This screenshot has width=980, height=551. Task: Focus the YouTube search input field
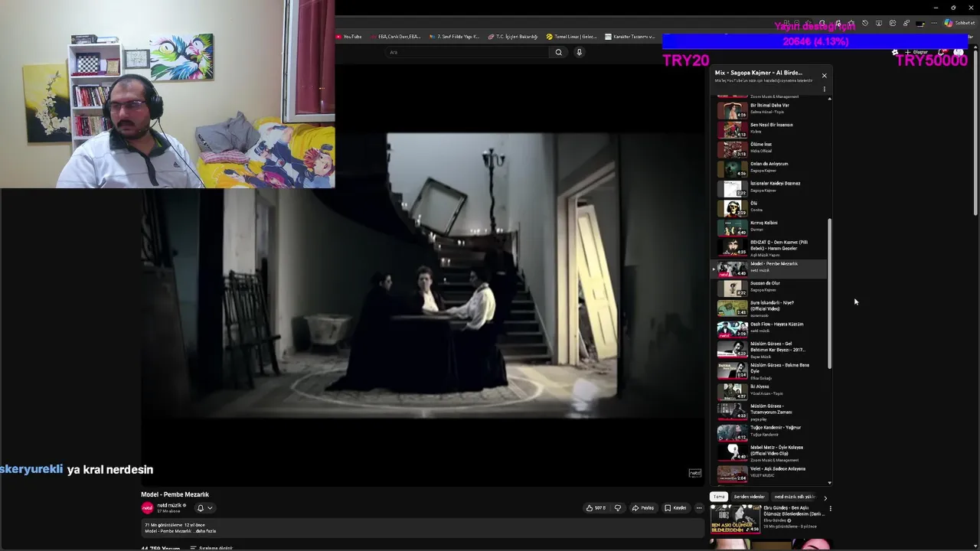tap(468, 52)
